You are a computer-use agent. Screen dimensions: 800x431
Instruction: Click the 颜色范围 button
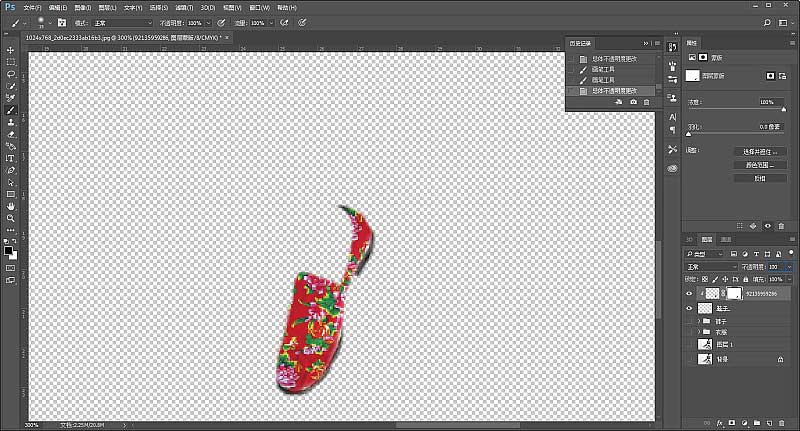pyautogui.click(x=759, y=165)
